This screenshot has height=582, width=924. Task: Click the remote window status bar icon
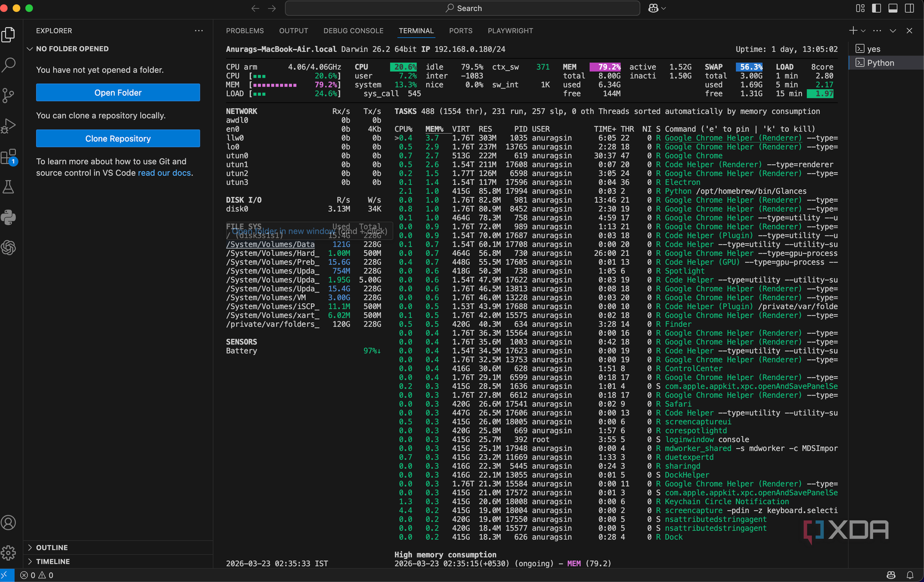(4, 575)
